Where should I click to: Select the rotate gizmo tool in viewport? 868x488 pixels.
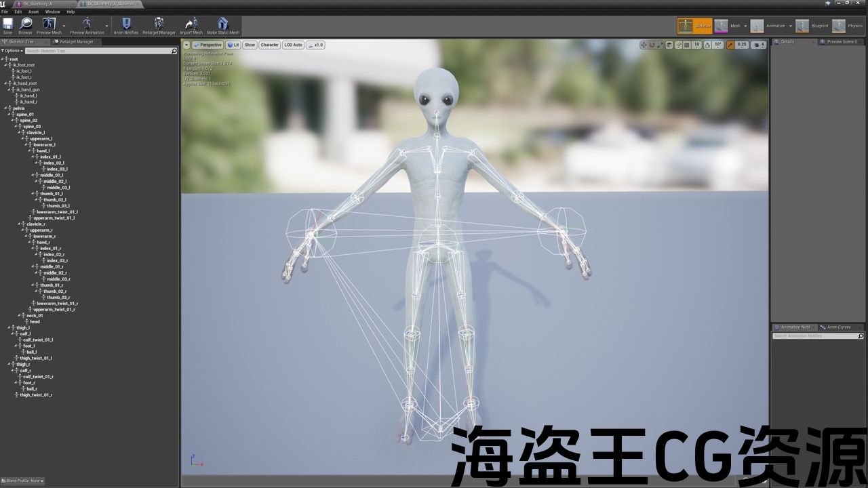coord(652,45)
